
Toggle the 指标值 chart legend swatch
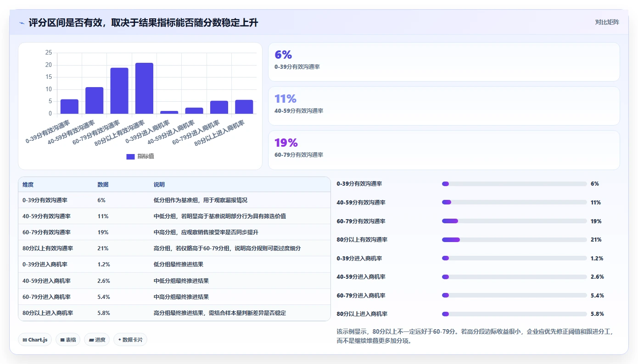click(130, 156)
